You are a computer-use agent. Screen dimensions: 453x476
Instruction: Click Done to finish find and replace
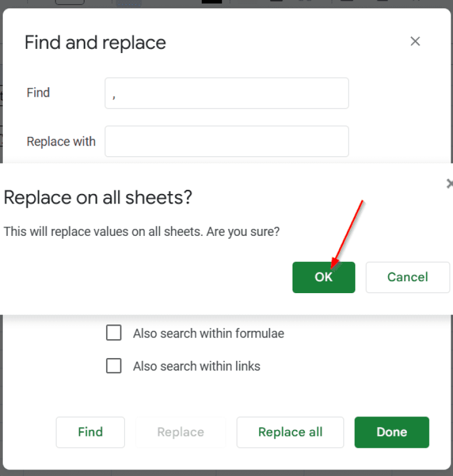click(x=391, y=432)
